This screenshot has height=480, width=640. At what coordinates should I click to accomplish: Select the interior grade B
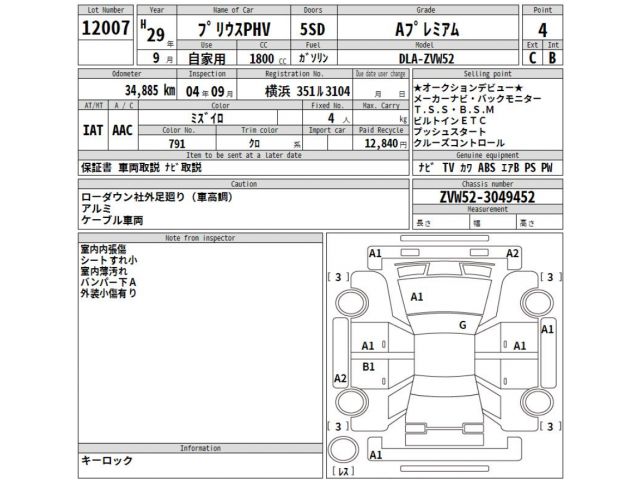pos(552,58)
